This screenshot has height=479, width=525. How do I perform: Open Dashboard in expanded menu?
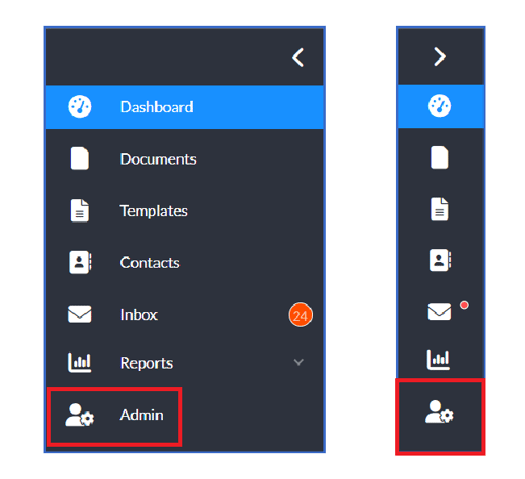(x=184, y=107)
